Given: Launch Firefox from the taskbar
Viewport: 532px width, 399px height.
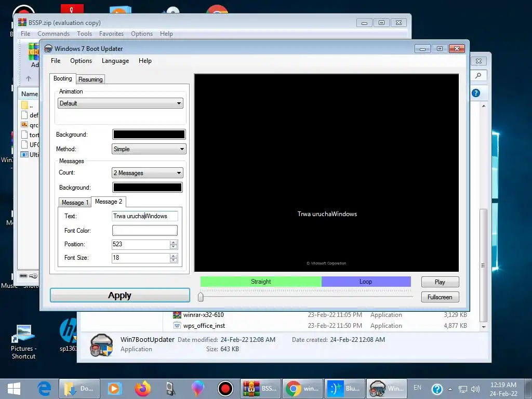Looking at the screenshot, I should tap(143, 389).
